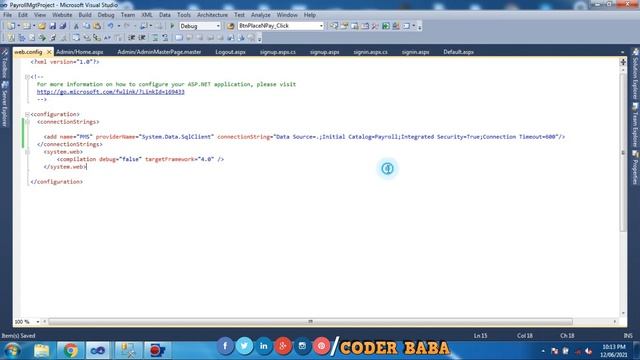Click the Solution Explorer toolbar icon
Image resolution: width=640 pixels, height=360 pixels.
tap(334, 26)
